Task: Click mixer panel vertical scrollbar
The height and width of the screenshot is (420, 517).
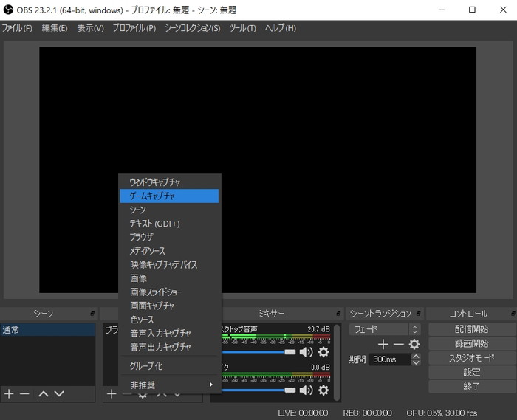Action: click(337, 362)
